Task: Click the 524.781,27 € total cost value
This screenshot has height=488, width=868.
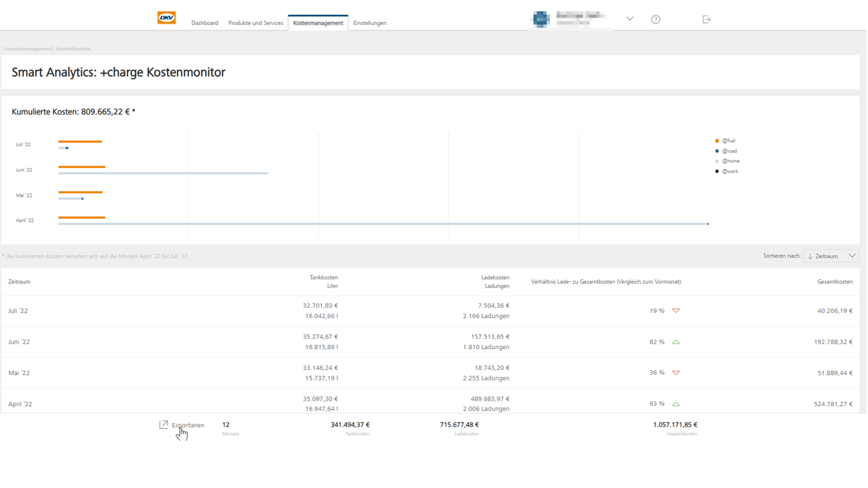Action: (x=833, y=404)
